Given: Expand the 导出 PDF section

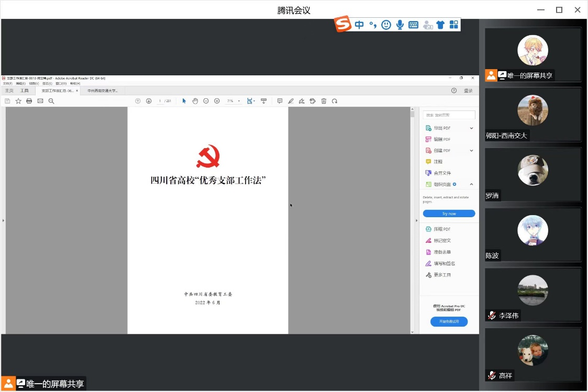Looking at the screenshot, I should click(471, 128).
